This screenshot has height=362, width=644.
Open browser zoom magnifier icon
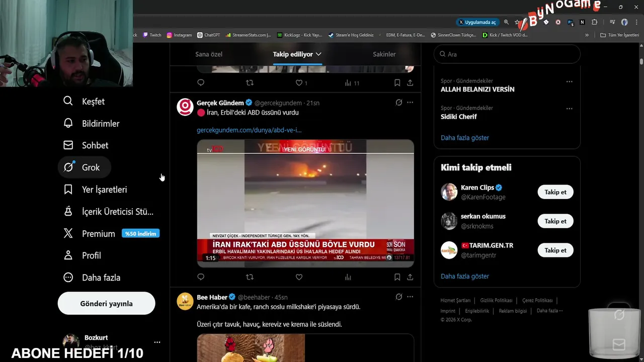click(506, 22)
